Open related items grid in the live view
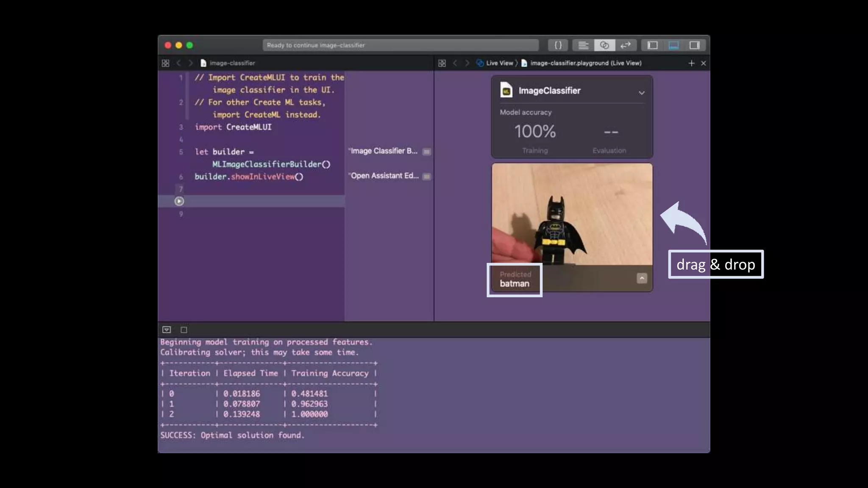Image resolution: width=868 pixels, height=488 pixels. tap(442, 63)
